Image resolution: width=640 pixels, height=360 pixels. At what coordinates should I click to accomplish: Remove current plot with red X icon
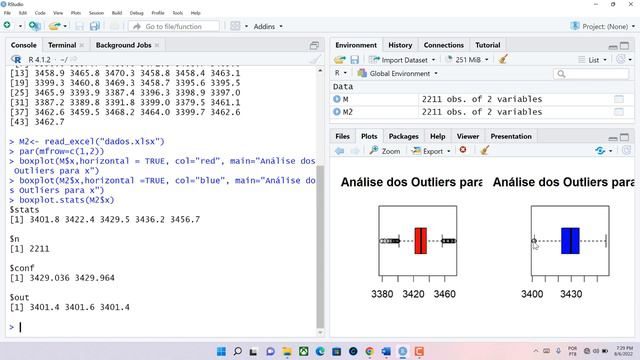pos(463,150)
